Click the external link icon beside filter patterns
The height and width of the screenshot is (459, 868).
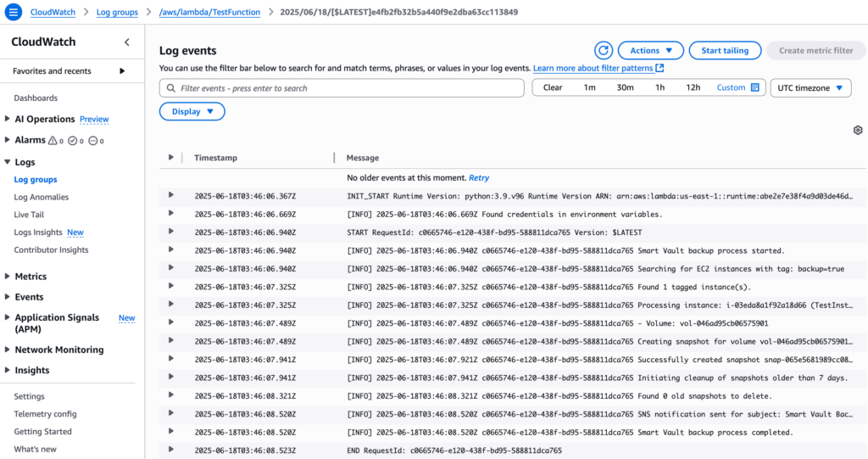point(659,68)
